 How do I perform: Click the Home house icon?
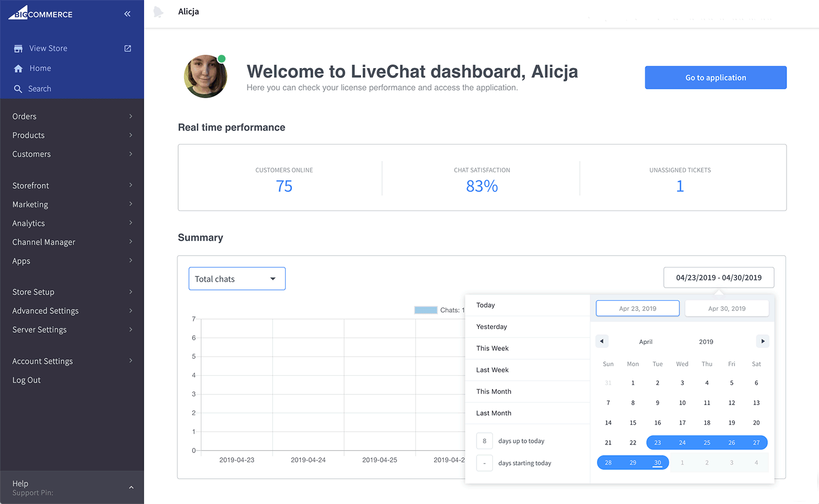tap(18, 69)
